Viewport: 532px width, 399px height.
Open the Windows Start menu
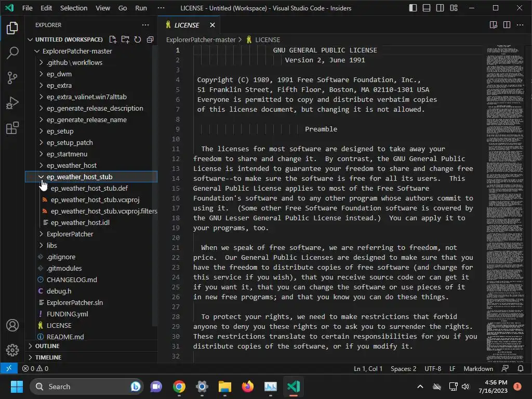tap(17, 387)
